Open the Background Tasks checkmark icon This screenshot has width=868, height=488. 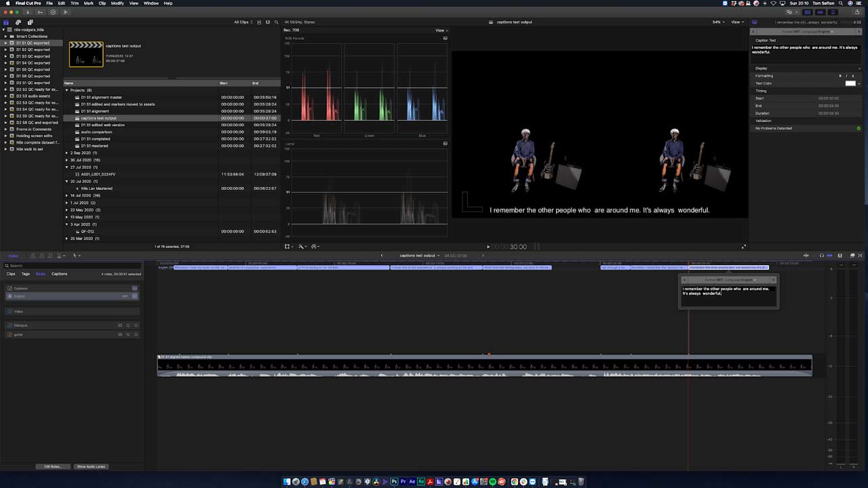click(x=53, y=12)
